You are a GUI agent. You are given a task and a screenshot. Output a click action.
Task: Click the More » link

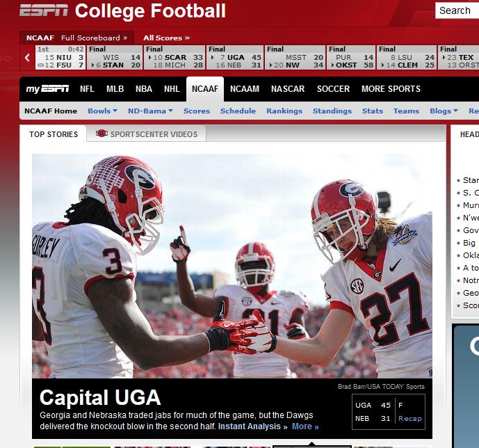[x=305, y=426]
